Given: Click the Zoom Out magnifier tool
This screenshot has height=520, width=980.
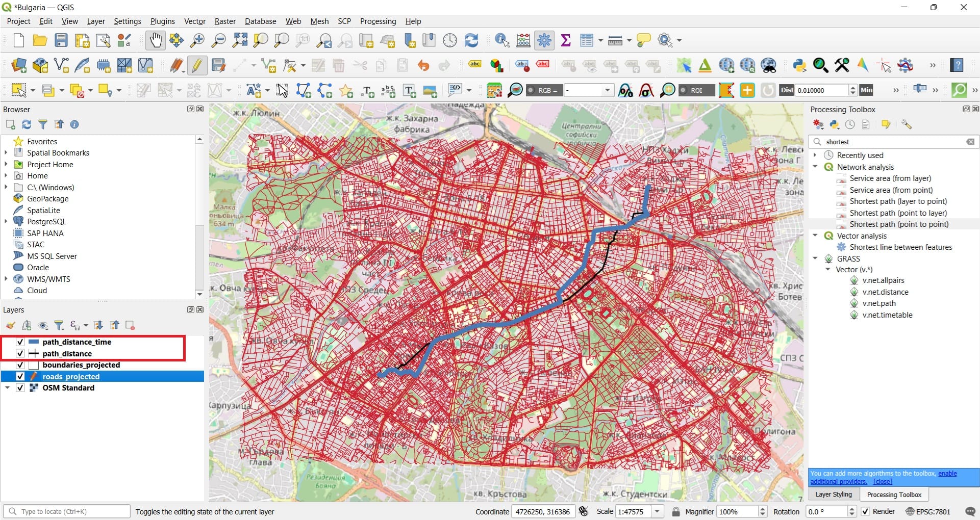Looking at the screenshot, I should 219,40.
